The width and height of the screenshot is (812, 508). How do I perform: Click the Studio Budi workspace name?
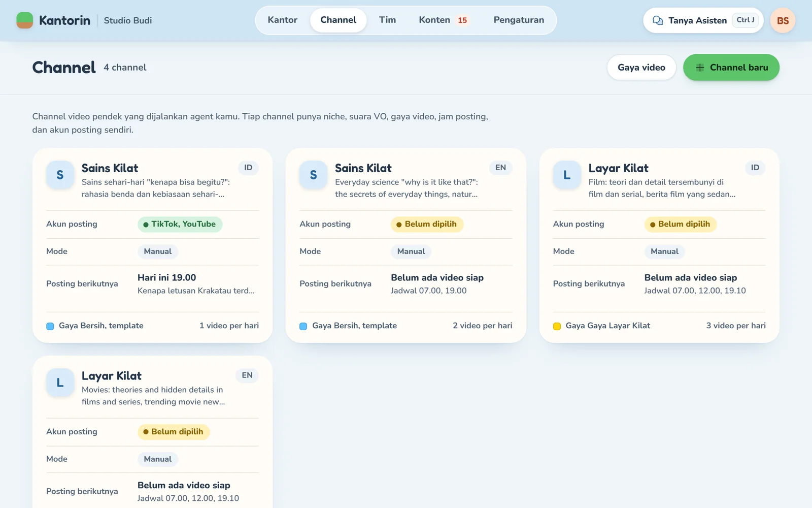[128, 20]
